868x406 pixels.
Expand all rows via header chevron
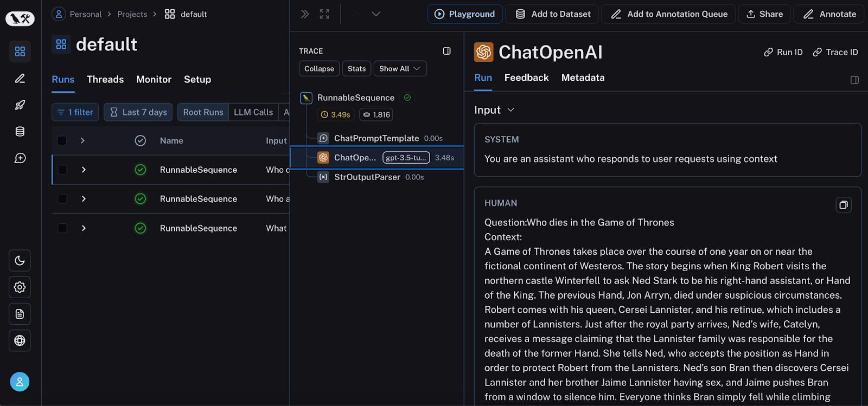(82, 141)
